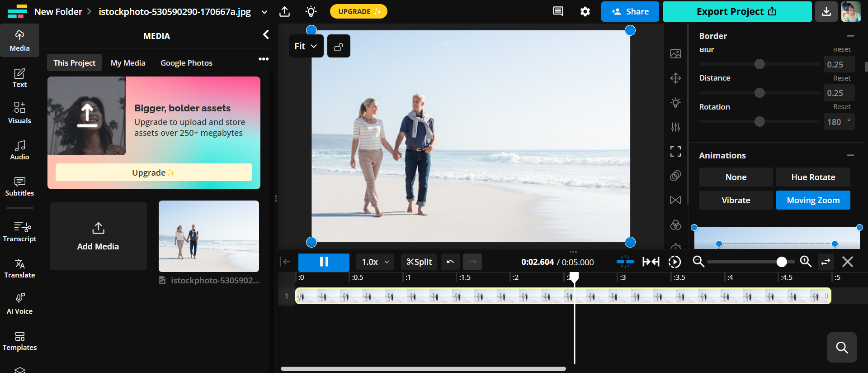The height and width of the screenshot is (373, 868).
Task: Open the comments icon in the top bar
Action: 558,12
